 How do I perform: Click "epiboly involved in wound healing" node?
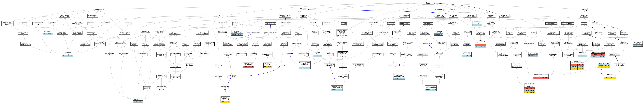(232, 76)
